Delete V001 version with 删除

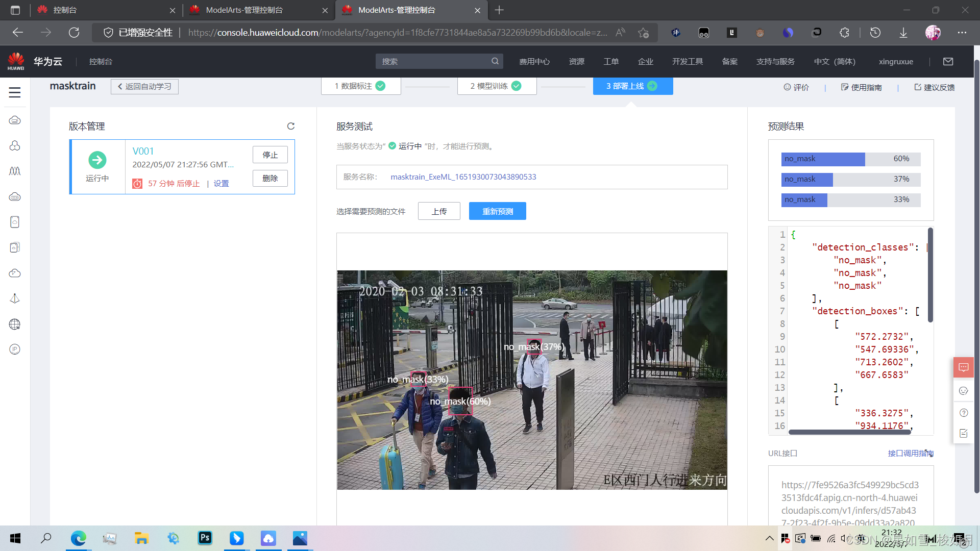pos(270,178)
